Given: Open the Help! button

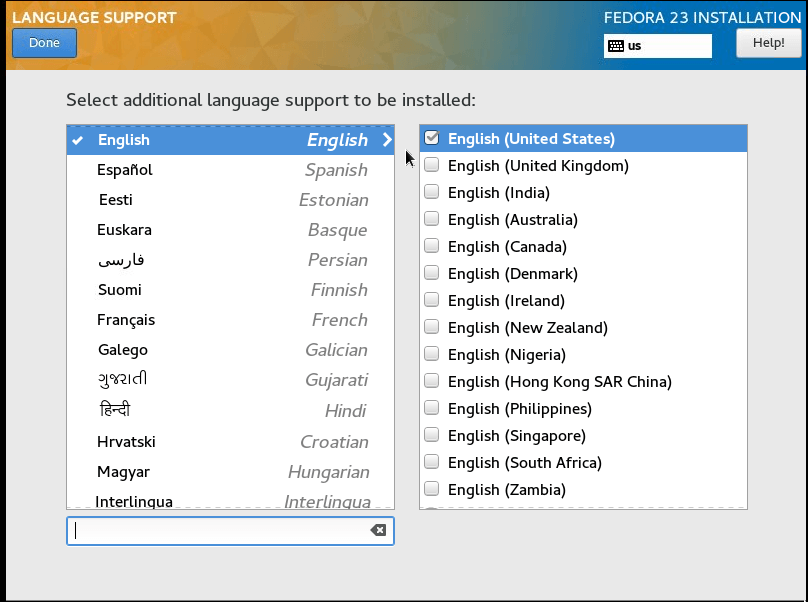Looking at the screenshot, I should [768, 43].
